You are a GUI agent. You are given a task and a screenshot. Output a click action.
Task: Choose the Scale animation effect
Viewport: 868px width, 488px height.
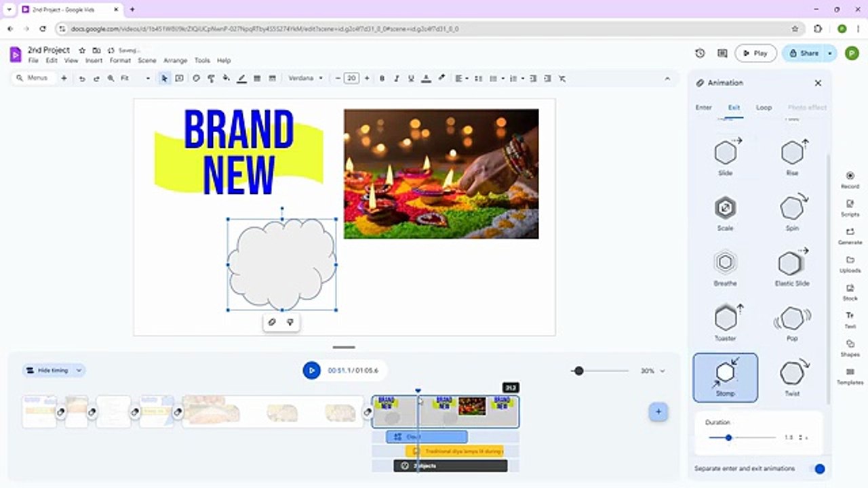click(x=726, y=212)
